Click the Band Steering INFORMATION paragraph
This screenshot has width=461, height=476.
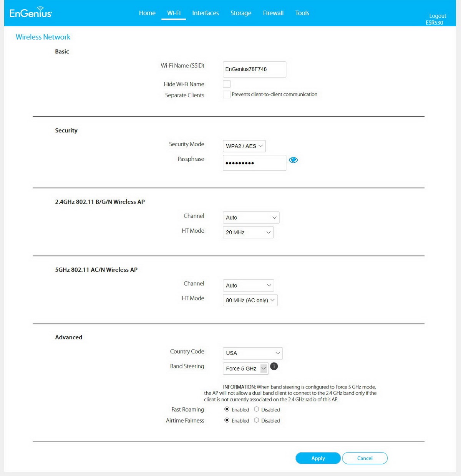[290, 393]
